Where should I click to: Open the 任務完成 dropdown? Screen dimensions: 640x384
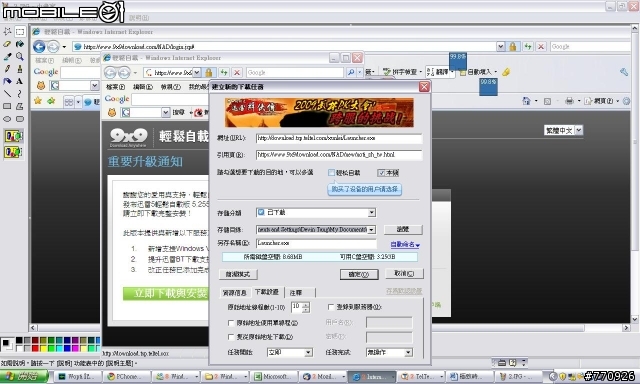[x=408, y=352]
